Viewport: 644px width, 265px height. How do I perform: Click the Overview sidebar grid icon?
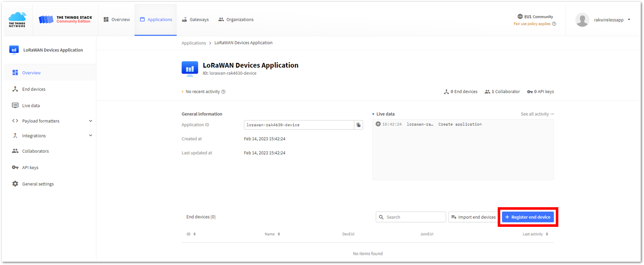click(x=15, y=73)
